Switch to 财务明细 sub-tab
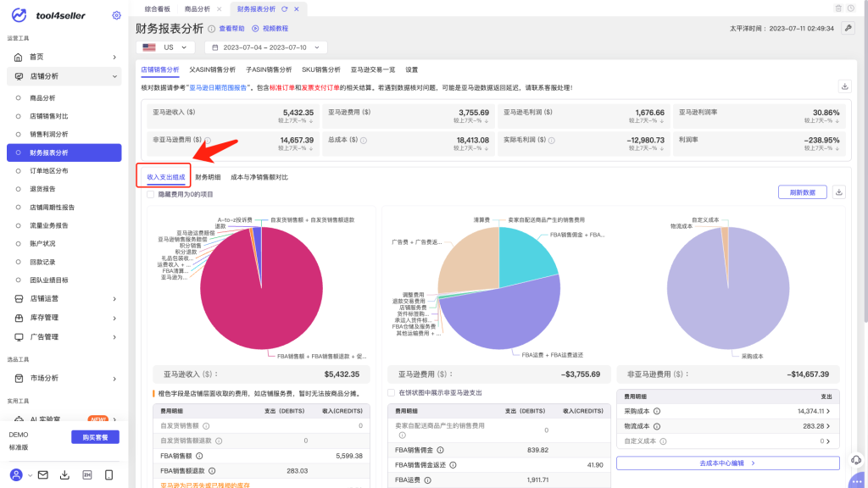 [208, 177]
